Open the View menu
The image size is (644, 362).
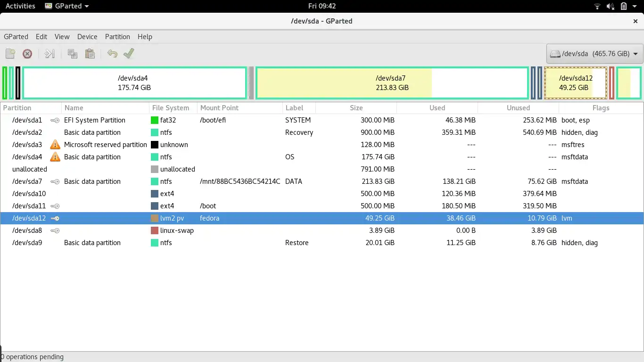click(62, 37)
